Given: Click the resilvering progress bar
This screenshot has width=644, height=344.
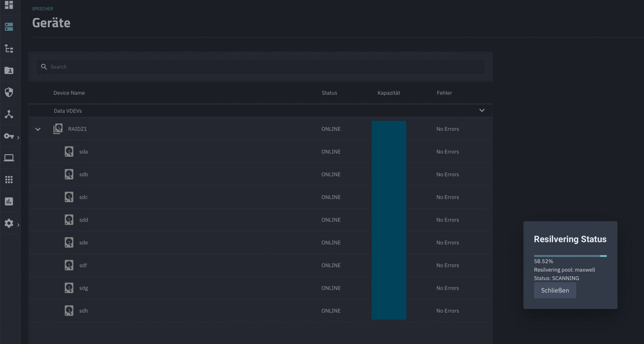Looking at the screenshot, I should click(x=570, y=256).
